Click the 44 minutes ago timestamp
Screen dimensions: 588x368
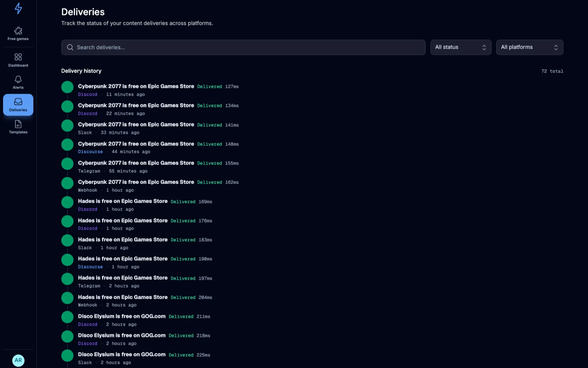tap(131, 152)
